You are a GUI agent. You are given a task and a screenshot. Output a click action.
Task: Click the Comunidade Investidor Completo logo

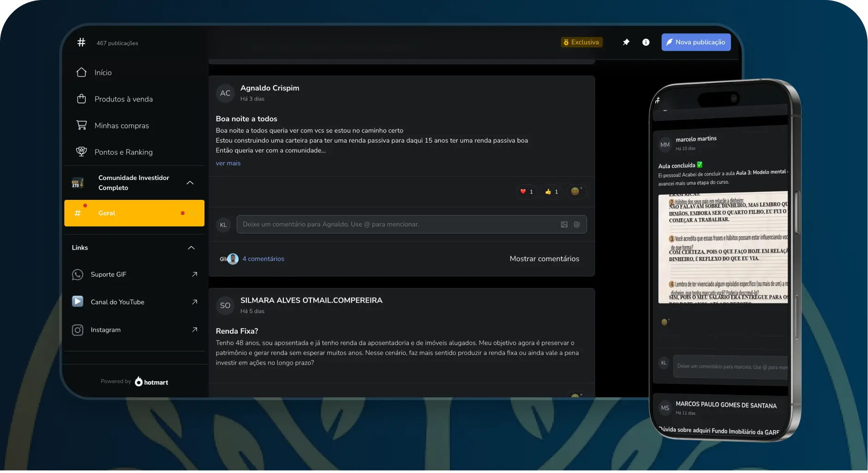point(78,183)
